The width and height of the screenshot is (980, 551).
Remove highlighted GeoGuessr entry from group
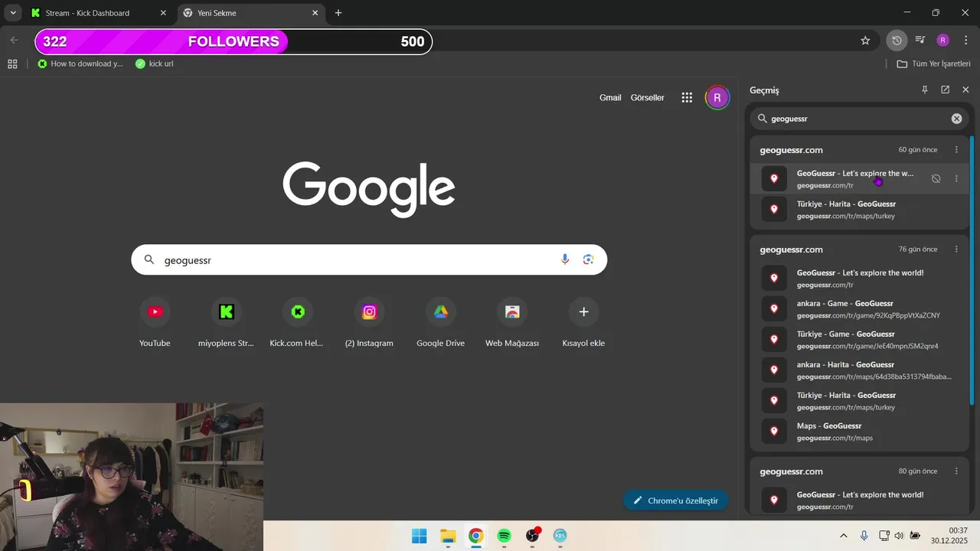coord(936,179)
